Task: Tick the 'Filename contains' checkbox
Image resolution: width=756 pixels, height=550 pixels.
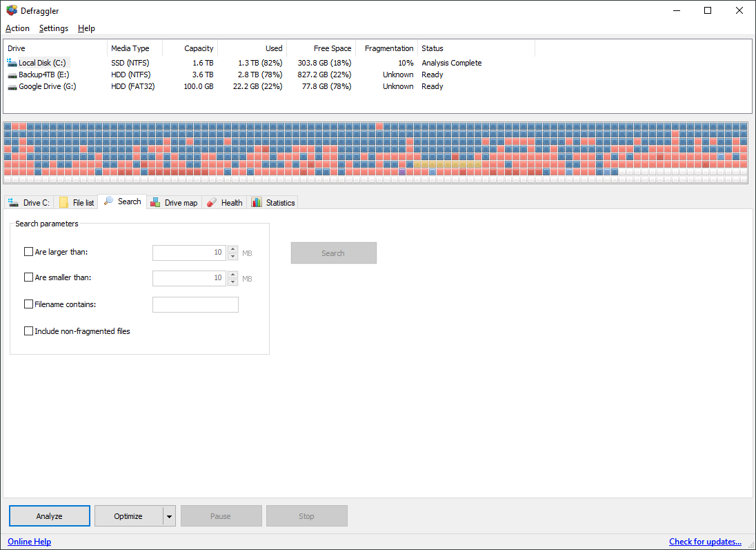Action: [28, 304]
